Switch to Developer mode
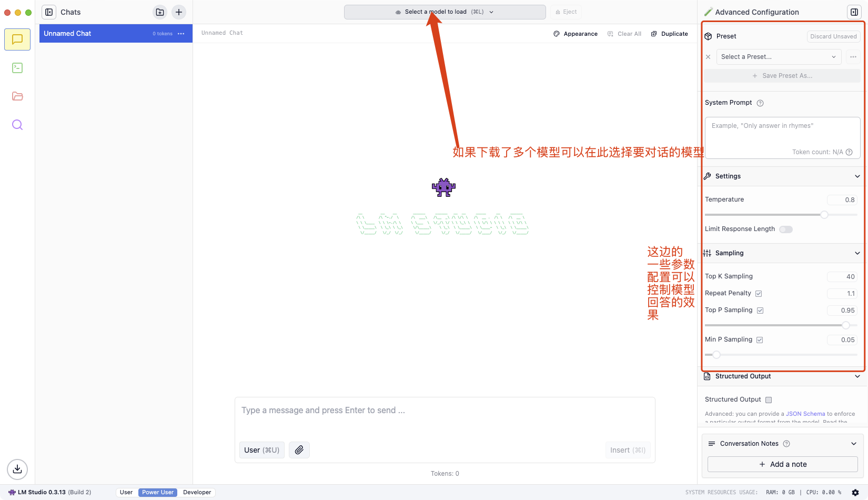This screenshot has height=500, width=868. pyautogui.click(x=197, y=493)
